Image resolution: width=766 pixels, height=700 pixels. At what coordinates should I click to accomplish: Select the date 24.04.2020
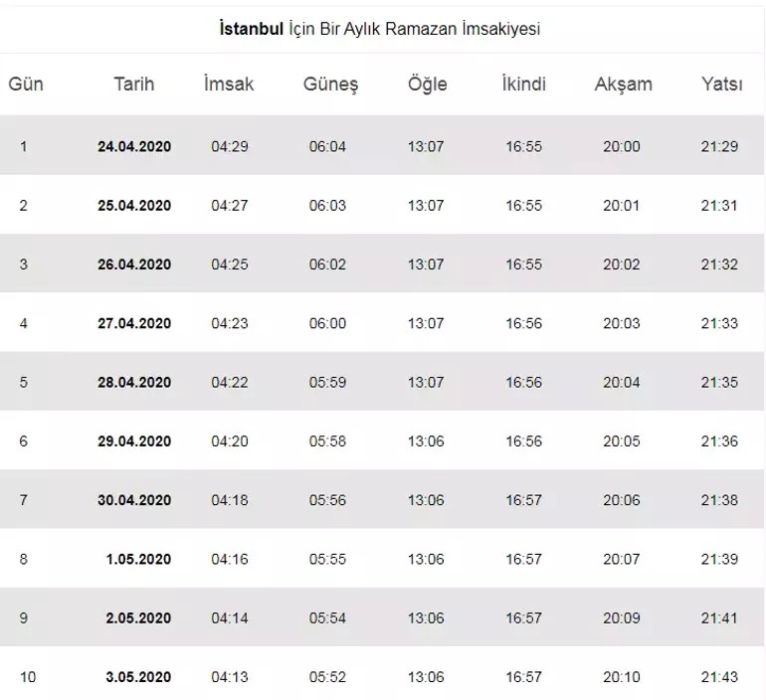(x=134, y=146)
